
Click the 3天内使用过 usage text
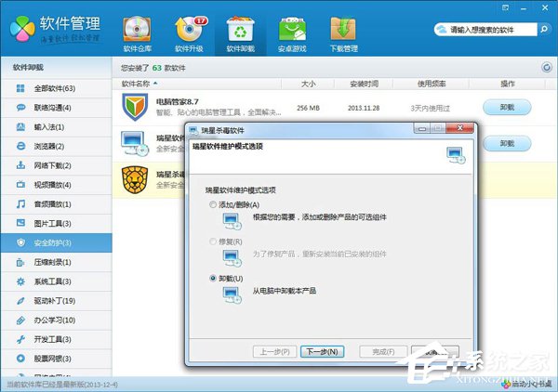431,108
